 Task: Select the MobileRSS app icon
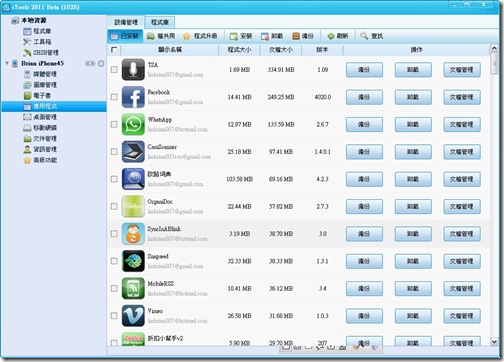tap(133, 288)
